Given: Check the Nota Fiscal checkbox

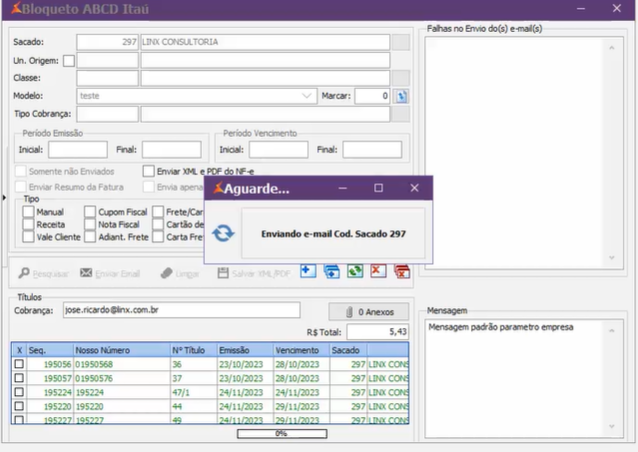Looking at the screenshot, I should pyautogui.click(x=90, y=225).
